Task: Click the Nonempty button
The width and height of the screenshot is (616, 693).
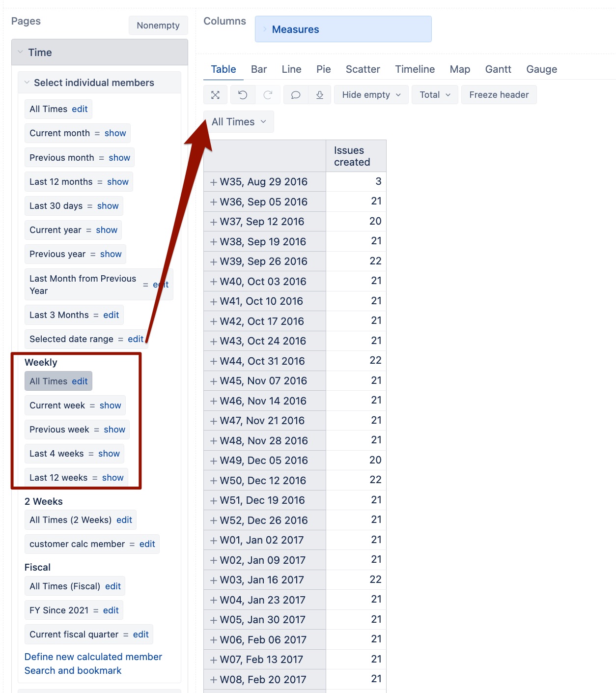Action: tap(158, 26)
